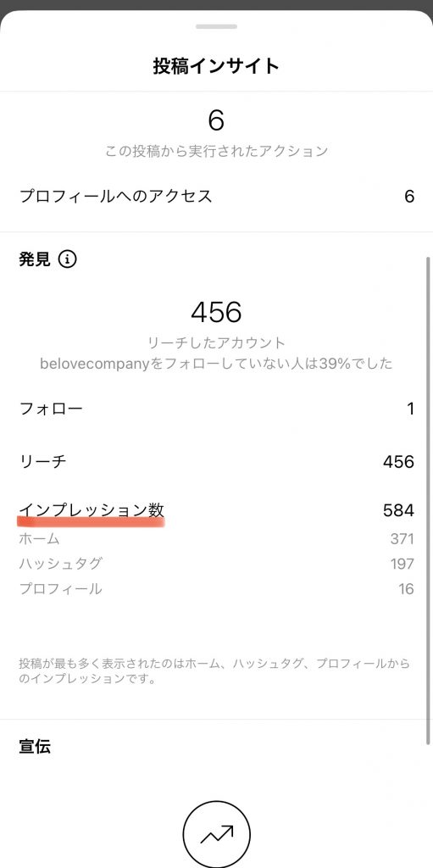Tap the 発見 section heading
The width and height of the screenshot is (433, 868).
pos(35,259)
